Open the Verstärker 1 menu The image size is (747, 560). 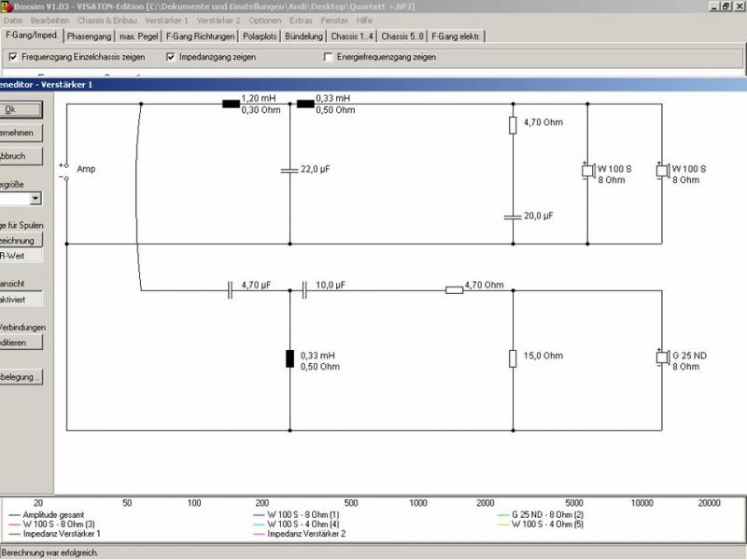(x=166, y=21)
